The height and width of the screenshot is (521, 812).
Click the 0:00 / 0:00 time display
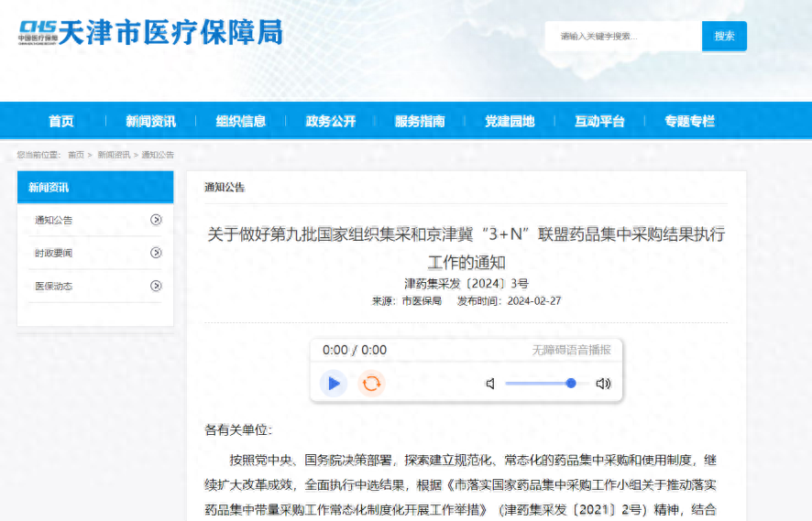[355, 351]
